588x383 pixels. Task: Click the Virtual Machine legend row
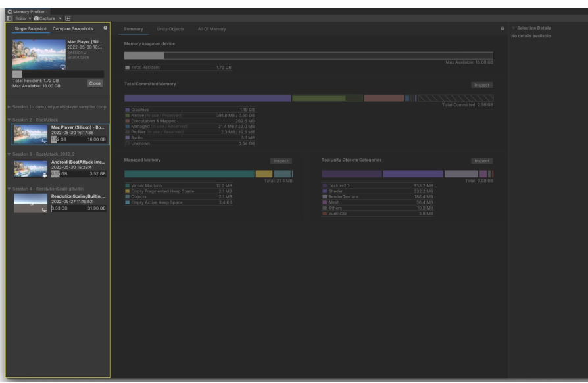pos(178,186)
